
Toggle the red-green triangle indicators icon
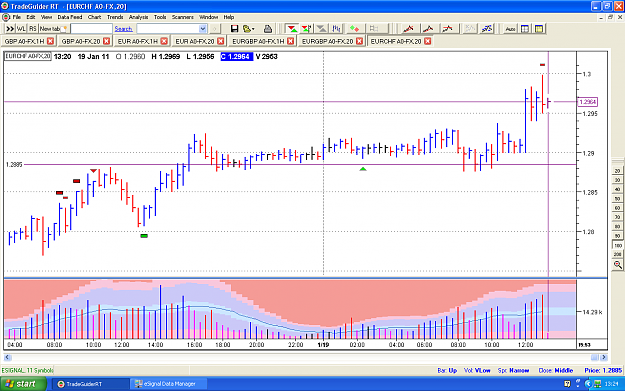(x=292, y=29)
